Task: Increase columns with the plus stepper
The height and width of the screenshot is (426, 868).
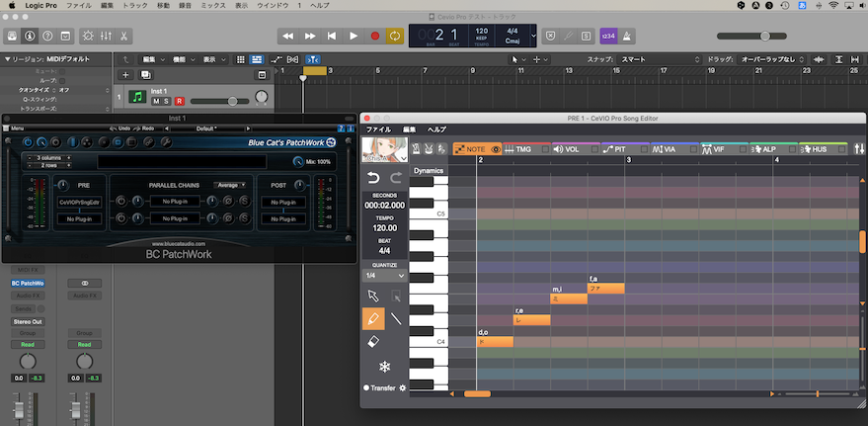Action: click(69, 158)
